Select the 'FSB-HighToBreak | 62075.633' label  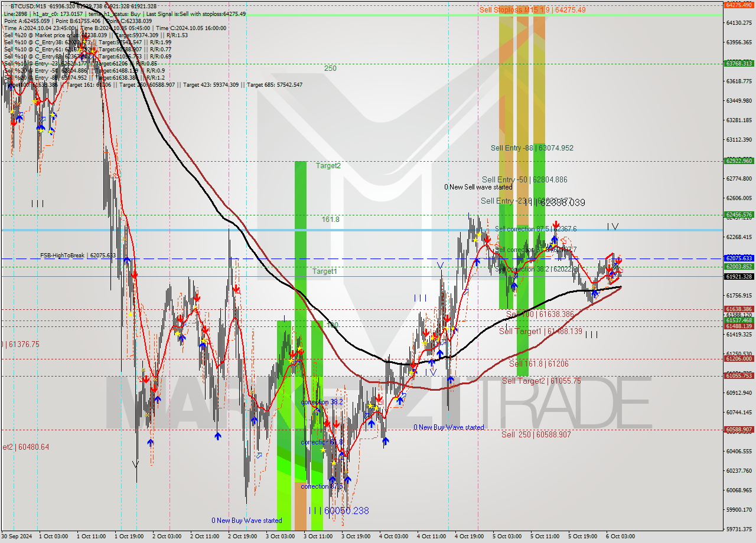(78, 256)
